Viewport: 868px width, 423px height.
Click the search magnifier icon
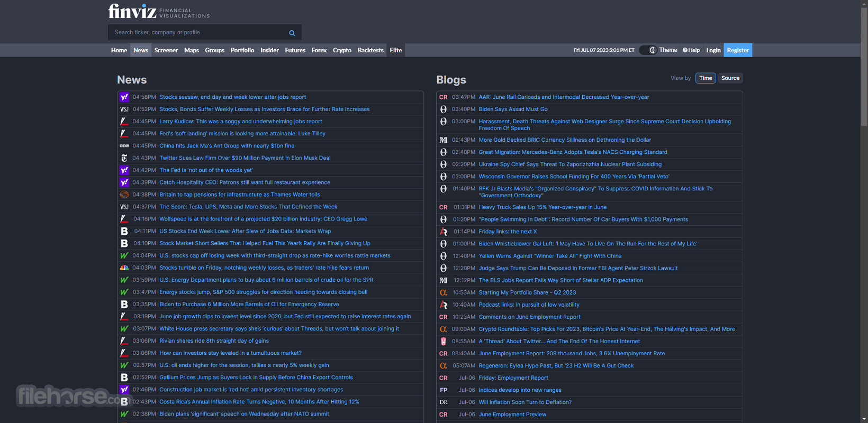pyautogui.click(x=292, y=33)
